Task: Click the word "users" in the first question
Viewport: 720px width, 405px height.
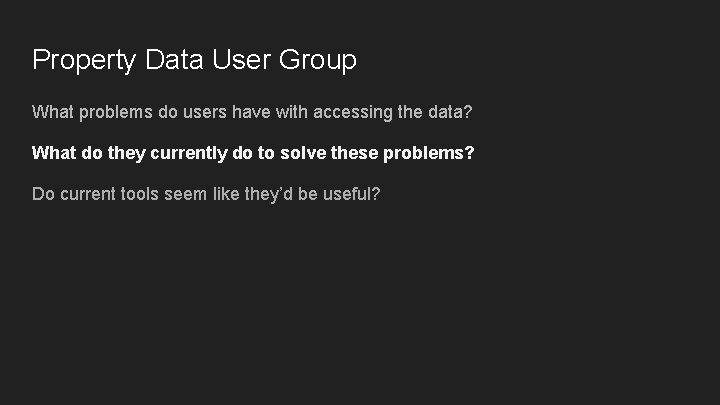Action: 213,112
